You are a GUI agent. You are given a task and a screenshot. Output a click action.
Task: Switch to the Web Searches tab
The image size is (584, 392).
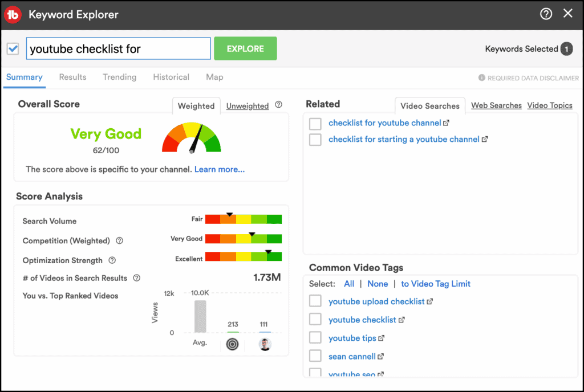coord(496,105)
